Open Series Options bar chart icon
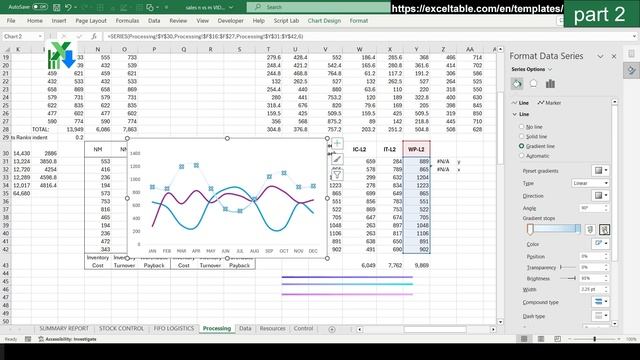The width and height of the screenshot is (640, 360). click(x=550, y=84)
